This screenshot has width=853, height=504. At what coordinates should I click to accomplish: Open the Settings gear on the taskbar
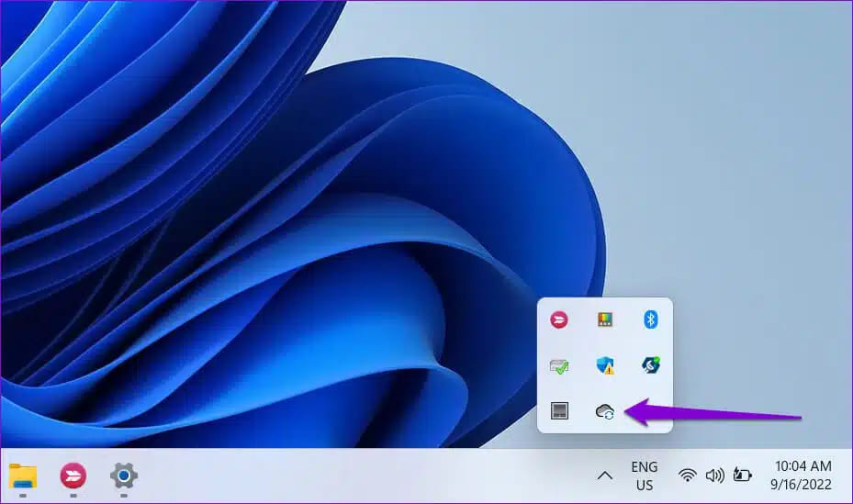123,476
